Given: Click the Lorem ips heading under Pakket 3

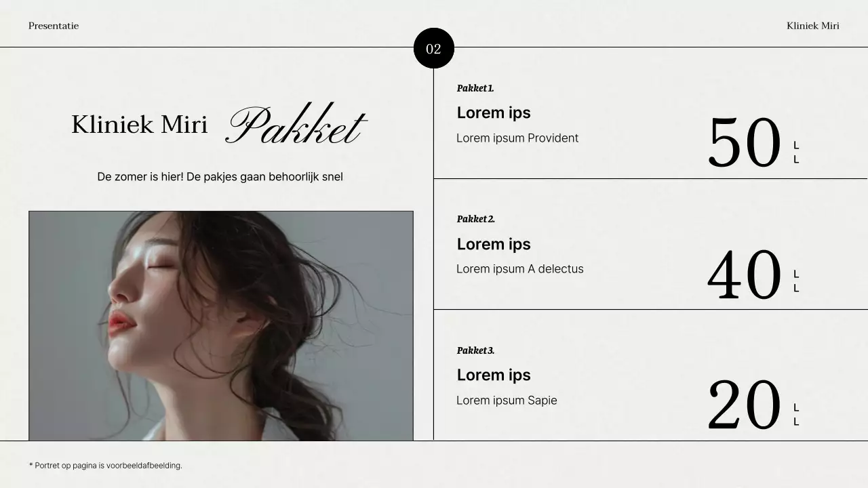Looking at the screenshot, I should coord(494,375).
